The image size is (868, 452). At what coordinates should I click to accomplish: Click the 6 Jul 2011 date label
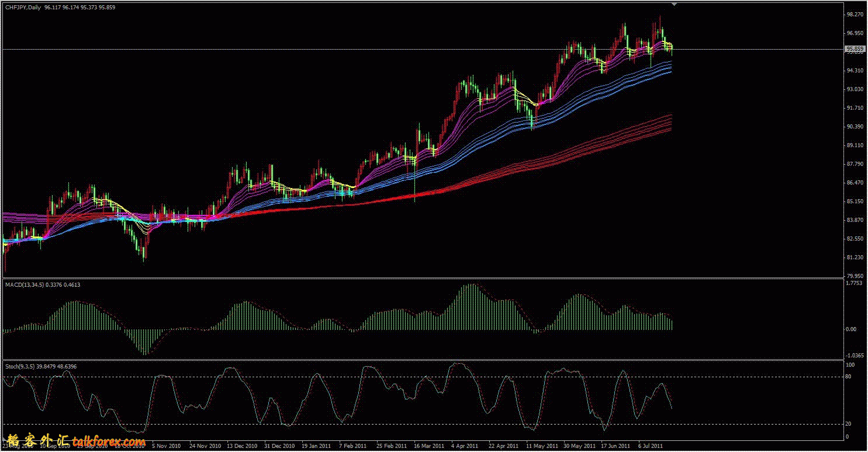651,446
